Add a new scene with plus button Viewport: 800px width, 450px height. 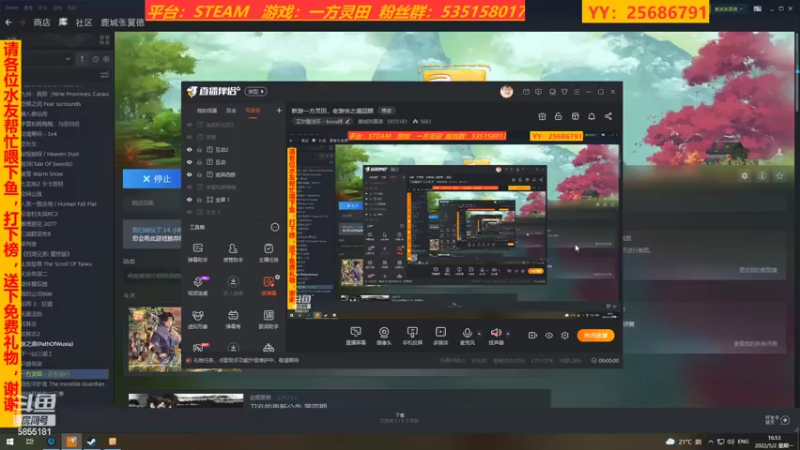coord(279,110)
